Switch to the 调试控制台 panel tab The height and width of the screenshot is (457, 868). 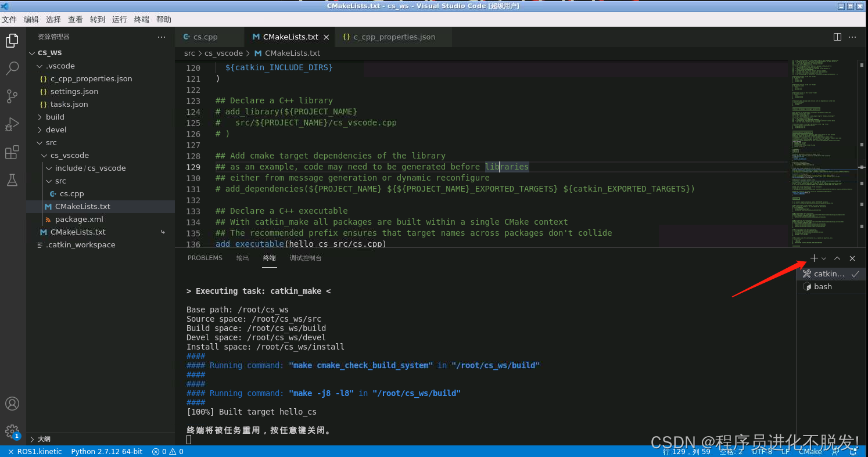[306, 258]
